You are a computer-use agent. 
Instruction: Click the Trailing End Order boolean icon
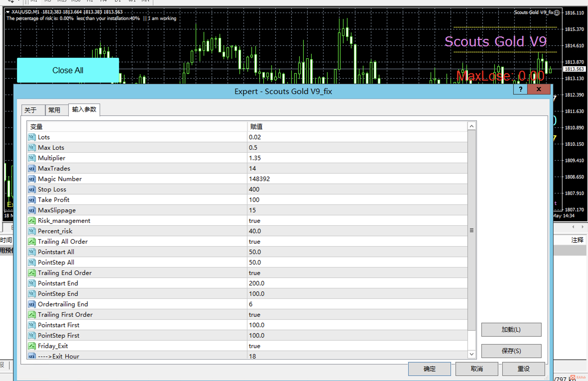coord(32,273)
